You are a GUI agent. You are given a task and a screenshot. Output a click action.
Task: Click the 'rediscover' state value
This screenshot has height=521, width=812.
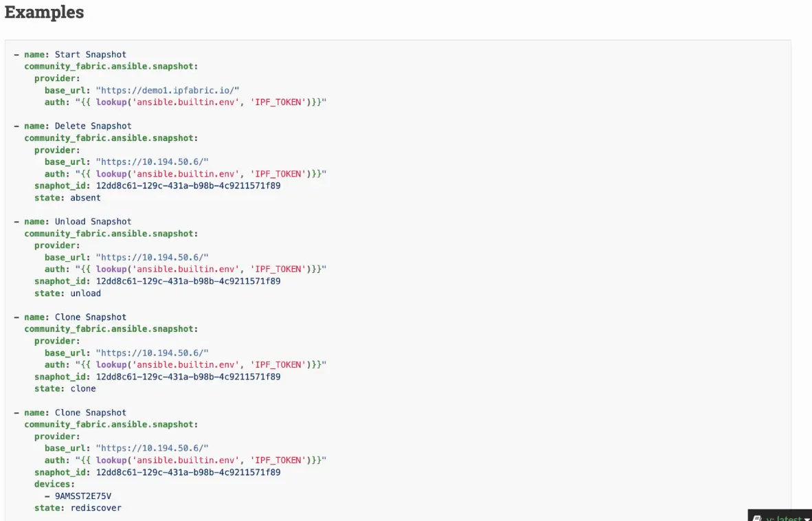pos(95,508)
